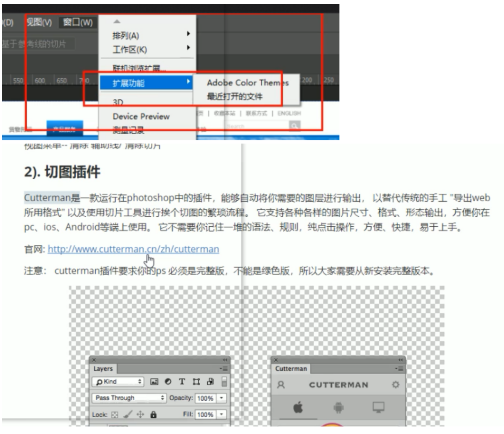This screenshot has width=504, height=434.
Task: Click the highlighted word Cutterman in paragraph
Action: pyautogui.click(x=47, y=198)
